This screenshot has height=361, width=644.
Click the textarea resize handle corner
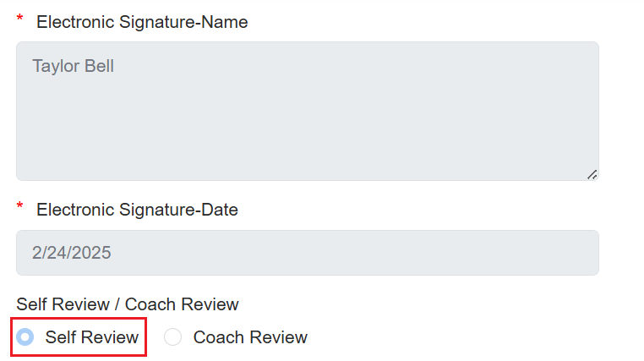click(x=592, y=174)
